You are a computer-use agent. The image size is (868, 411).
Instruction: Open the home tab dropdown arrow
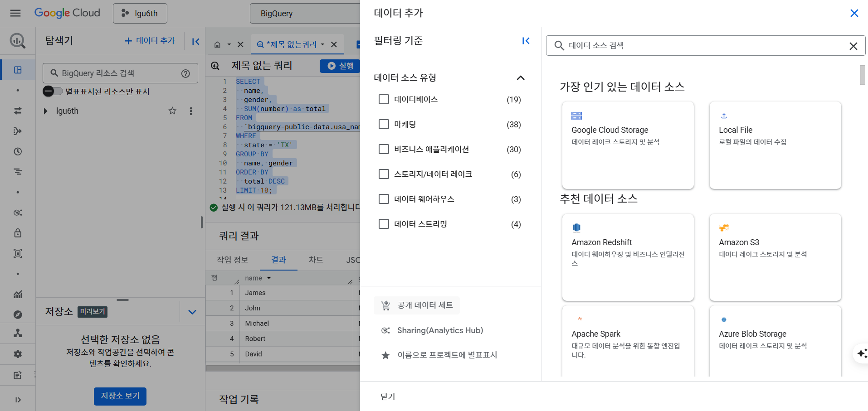pos(229,44)
